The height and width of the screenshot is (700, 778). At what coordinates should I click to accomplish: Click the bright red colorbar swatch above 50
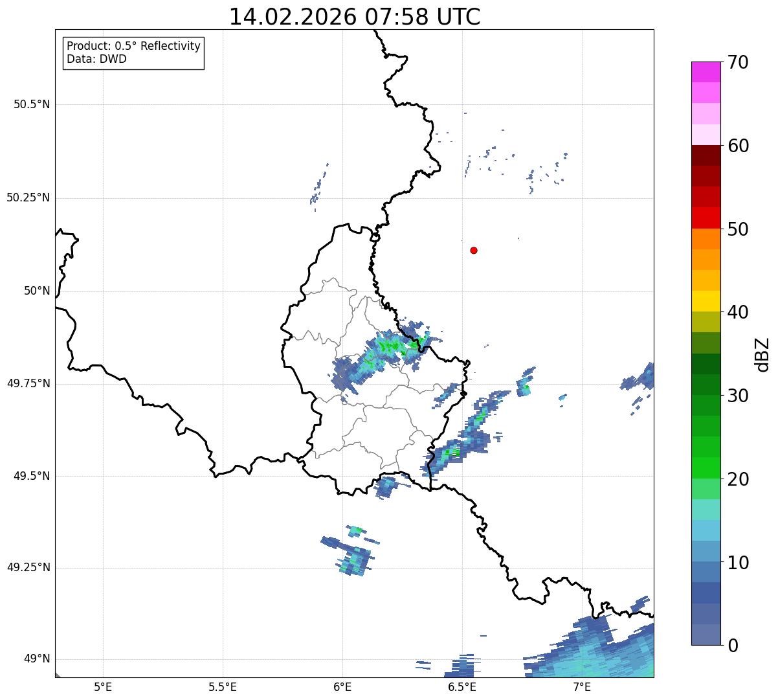click(x=706, y=218)
